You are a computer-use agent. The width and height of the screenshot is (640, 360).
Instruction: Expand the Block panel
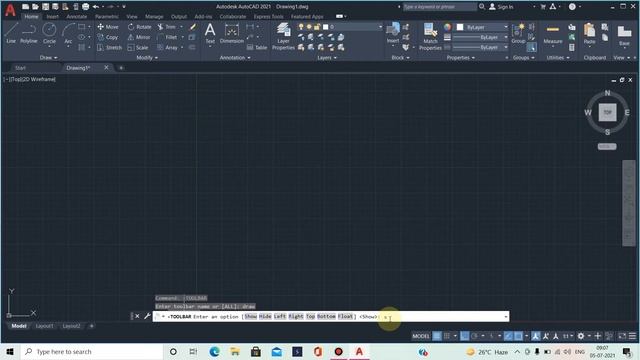400,58
